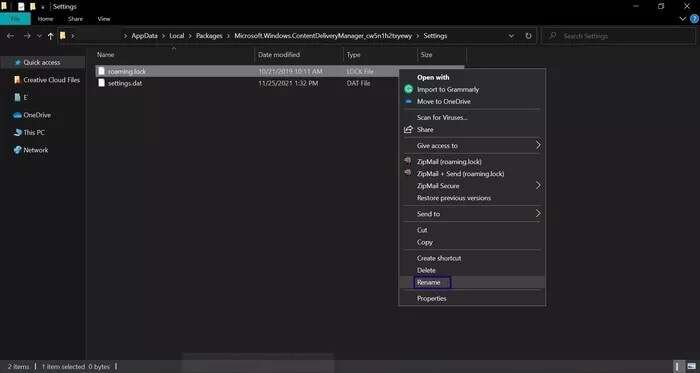This screenshot has height=373, width=700.
Task: Expand the ribbon with the chevron
Action: (682, 19)
